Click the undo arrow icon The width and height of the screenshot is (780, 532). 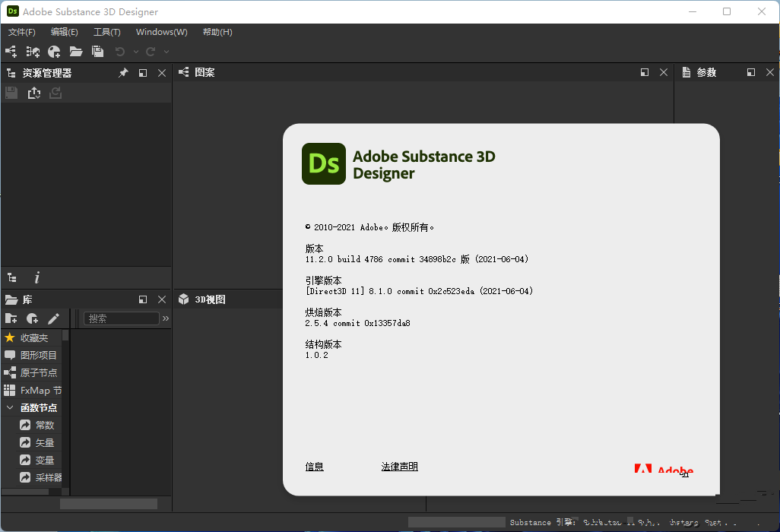coord(120,51)
